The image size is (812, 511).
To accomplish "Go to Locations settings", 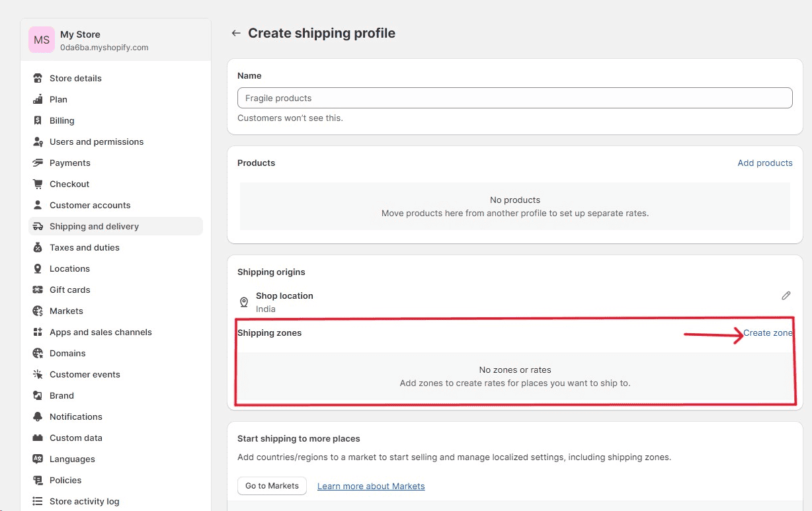I will click(x=116, y=268).
